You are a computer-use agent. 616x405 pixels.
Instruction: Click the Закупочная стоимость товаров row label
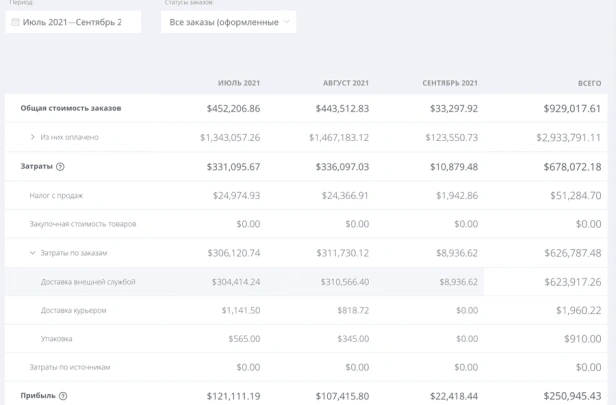(x=83, y=224)
